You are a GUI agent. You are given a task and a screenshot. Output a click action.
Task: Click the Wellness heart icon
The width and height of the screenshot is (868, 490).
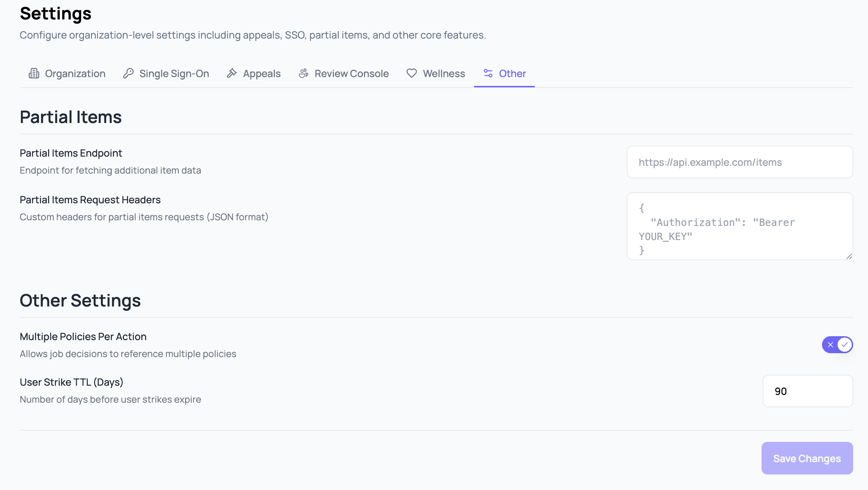[412, 73]
